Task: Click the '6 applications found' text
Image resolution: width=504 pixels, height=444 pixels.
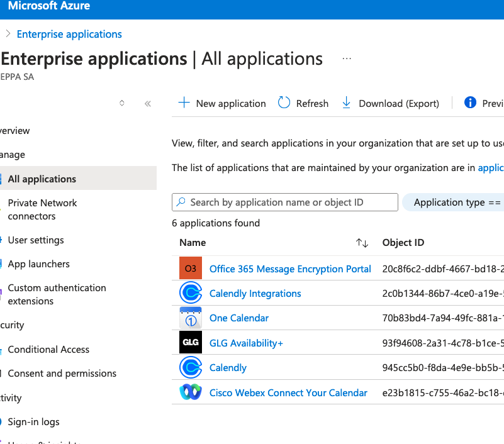Action: pyautogui.click(x=216, y=223)
